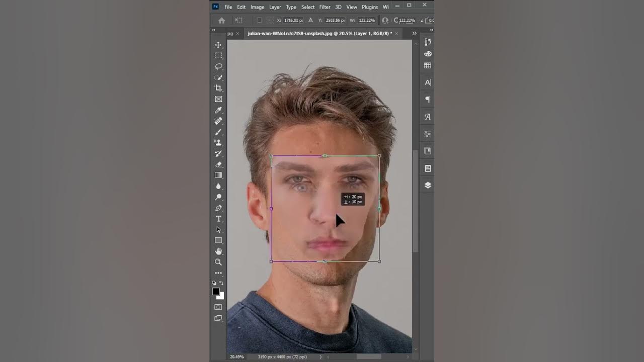This screenshot has width=644, height=362.
Task: Open the Type menu
Action: (291, 7)
